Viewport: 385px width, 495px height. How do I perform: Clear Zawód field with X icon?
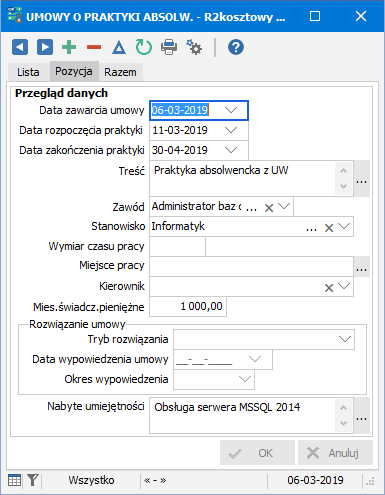click(269, 208)
